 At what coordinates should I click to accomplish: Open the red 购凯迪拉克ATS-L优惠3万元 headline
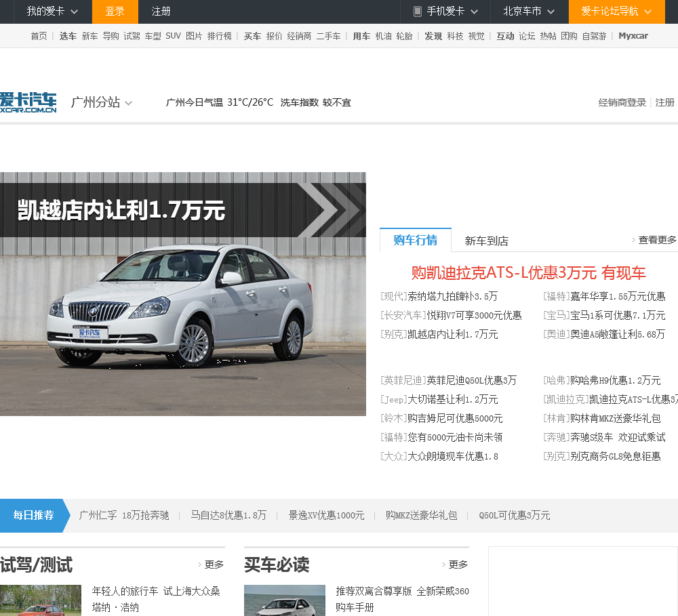point(528,273)
